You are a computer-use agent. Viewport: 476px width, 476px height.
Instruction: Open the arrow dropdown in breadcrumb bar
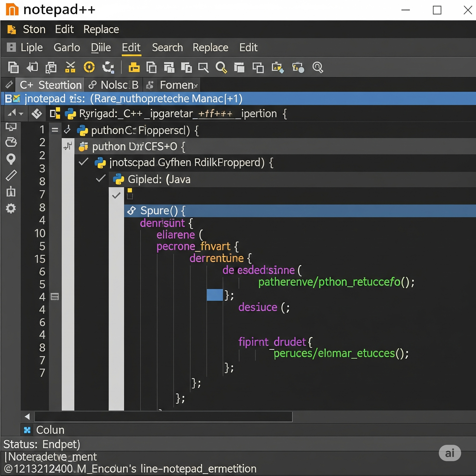coord(16,114)
